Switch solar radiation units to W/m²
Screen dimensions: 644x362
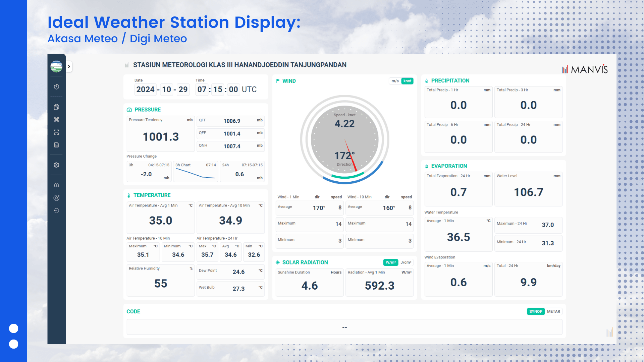(391, 262)
